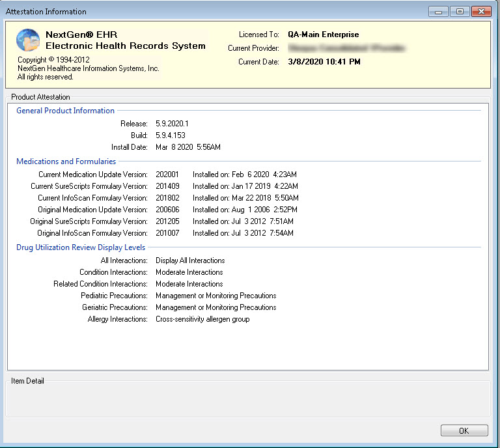
Task: Click the NextGen EHR globe logo icon
Action: coord(28,40)
